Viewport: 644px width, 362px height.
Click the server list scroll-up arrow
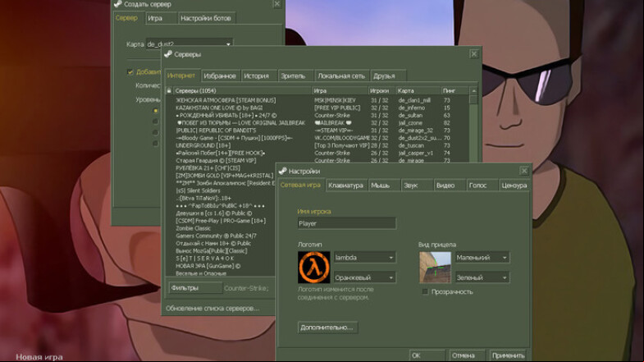coord(473,90)
